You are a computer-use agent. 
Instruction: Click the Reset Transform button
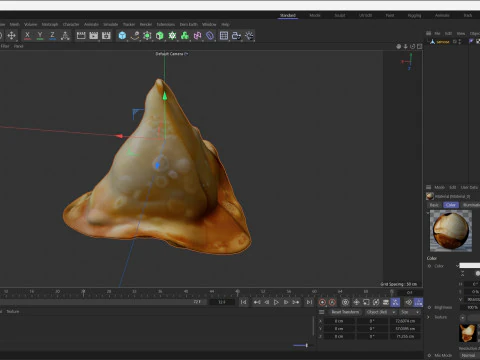coord(345,312)
